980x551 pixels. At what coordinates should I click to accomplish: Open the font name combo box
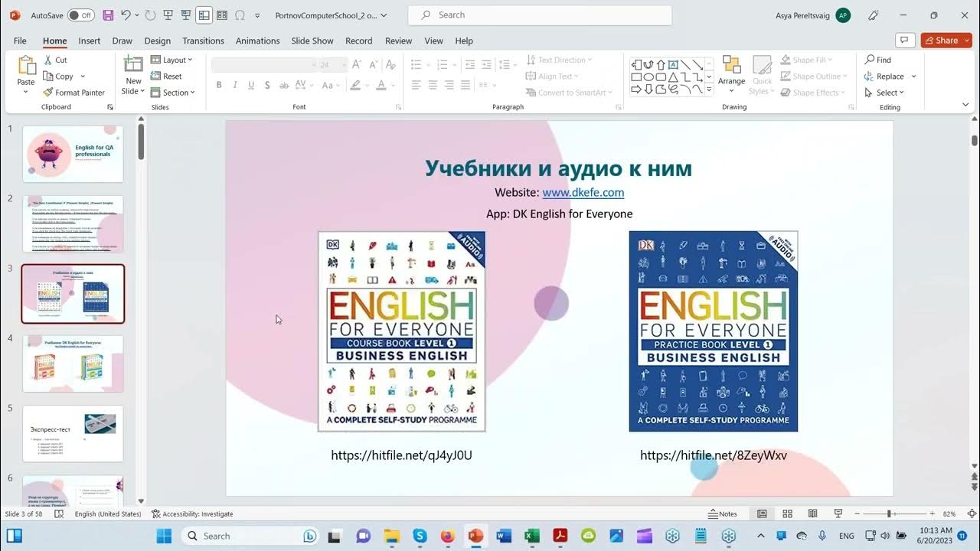pyautogui.click(x=264, y=65)
